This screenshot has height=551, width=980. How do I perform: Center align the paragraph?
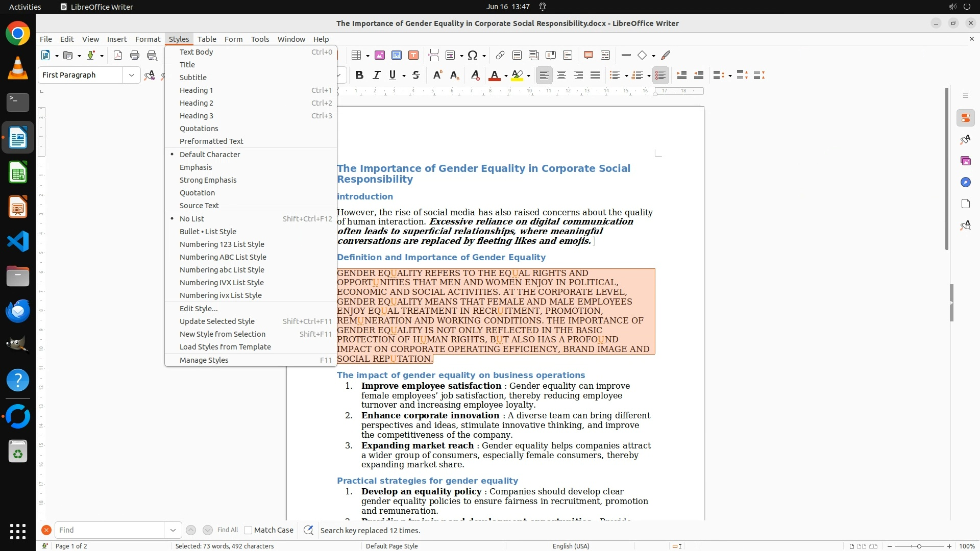point(561,75)
